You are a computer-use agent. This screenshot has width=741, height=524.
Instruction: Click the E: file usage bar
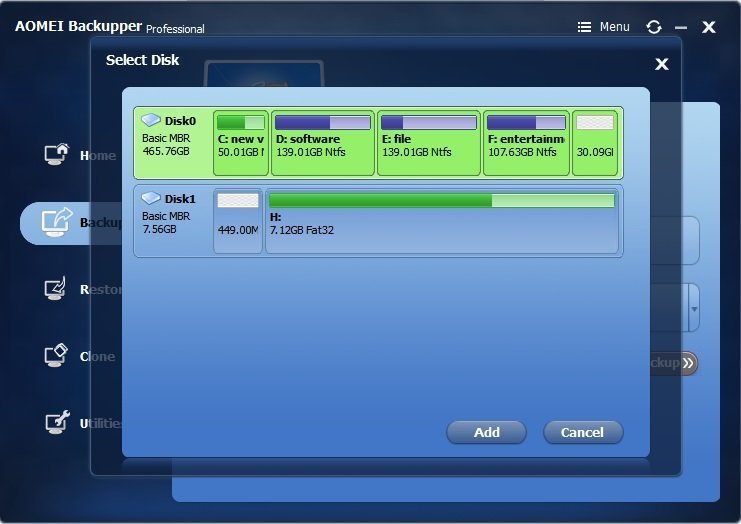click(x=429, y=122)
